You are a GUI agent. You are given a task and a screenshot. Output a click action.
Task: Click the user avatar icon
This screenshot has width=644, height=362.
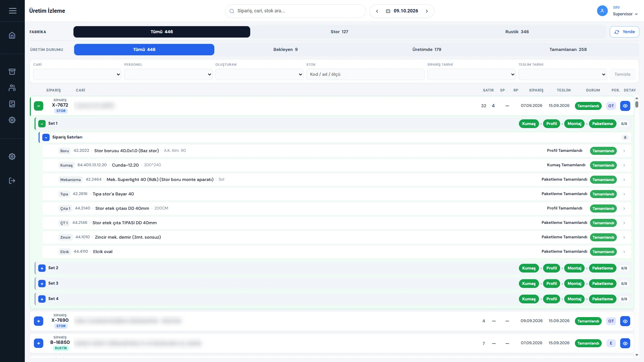602,11
